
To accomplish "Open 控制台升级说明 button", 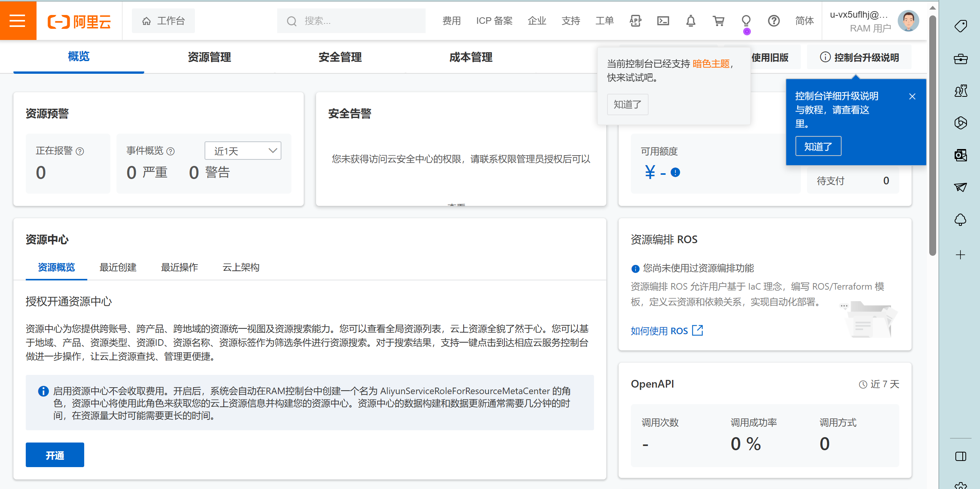I will [859, 57].
